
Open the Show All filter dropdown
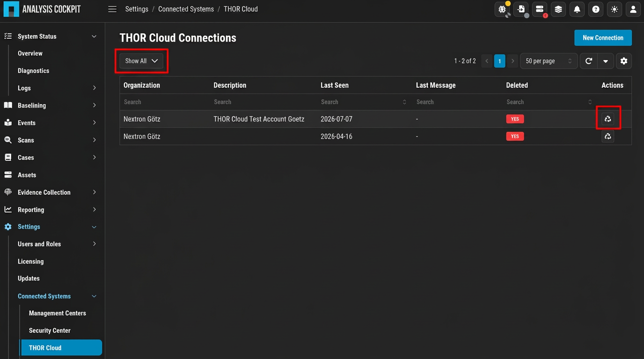tap(141, 61)
